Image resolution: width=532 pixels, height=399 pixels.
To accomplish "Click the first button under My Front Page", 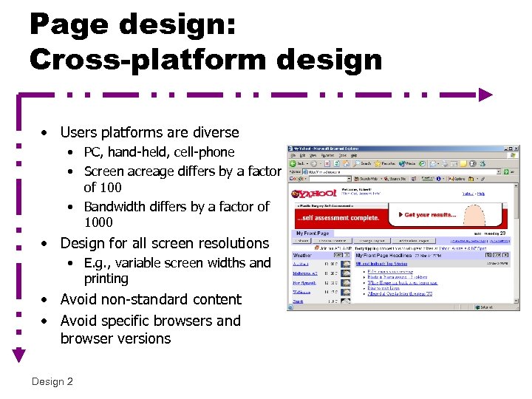I will coord(301,241).
